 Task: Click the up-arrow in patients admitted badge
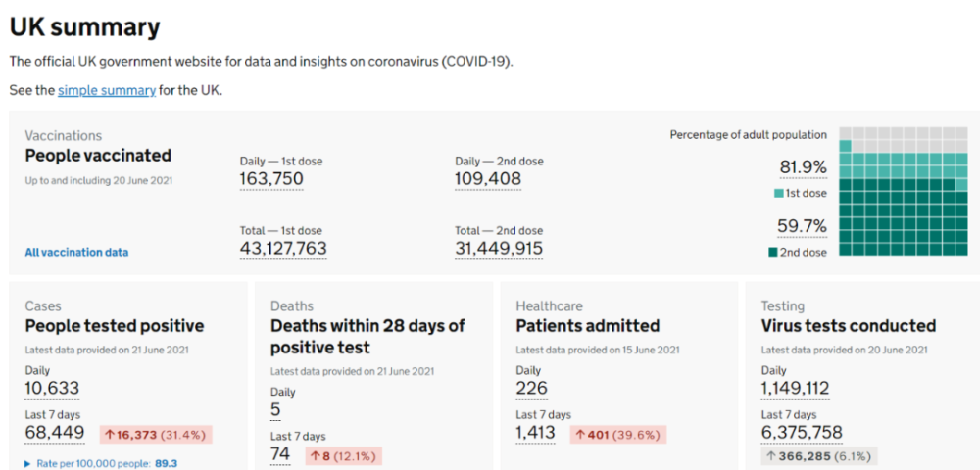[580, 434]
